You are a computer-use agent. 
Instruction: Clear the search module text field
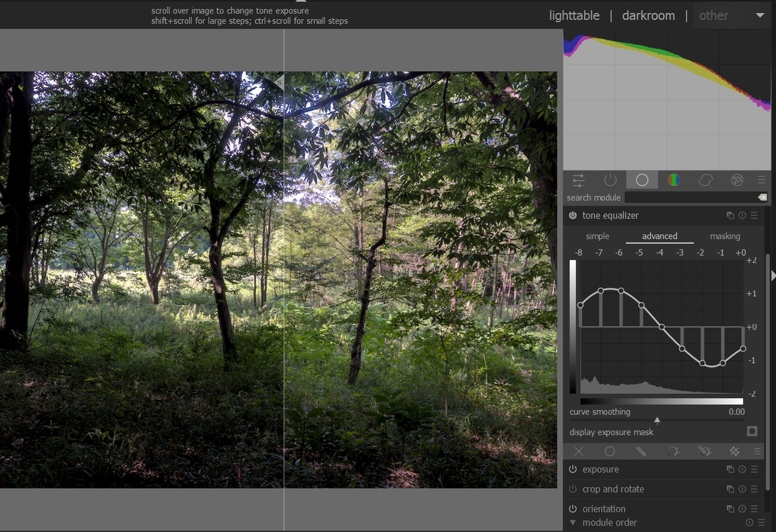coord(762,197)
